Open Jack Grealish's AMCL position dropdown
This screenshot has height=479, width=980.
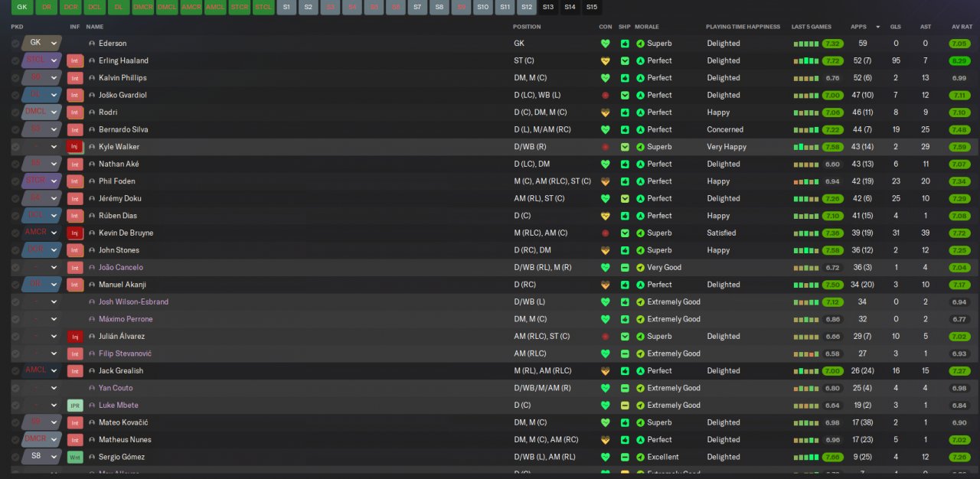pyautogui.click(x=41, y=371)
